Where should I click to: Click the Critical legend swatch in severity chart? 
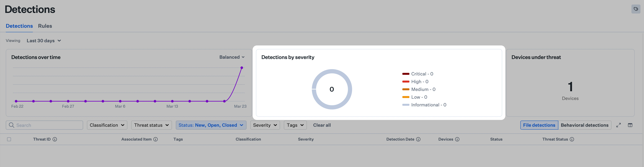(x=406, y=74)
